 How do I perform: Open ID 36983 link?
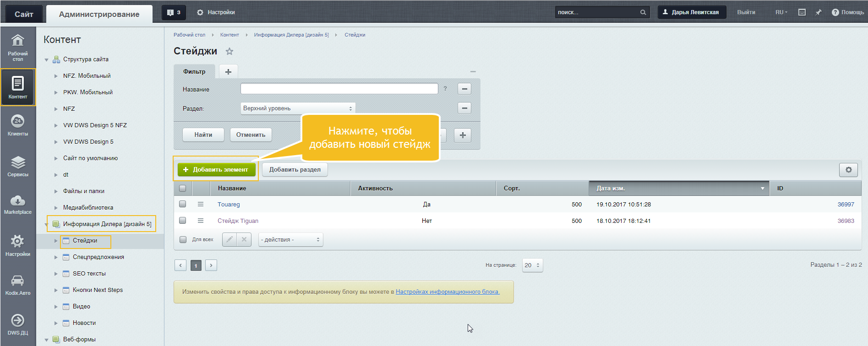tap(846, 221)
